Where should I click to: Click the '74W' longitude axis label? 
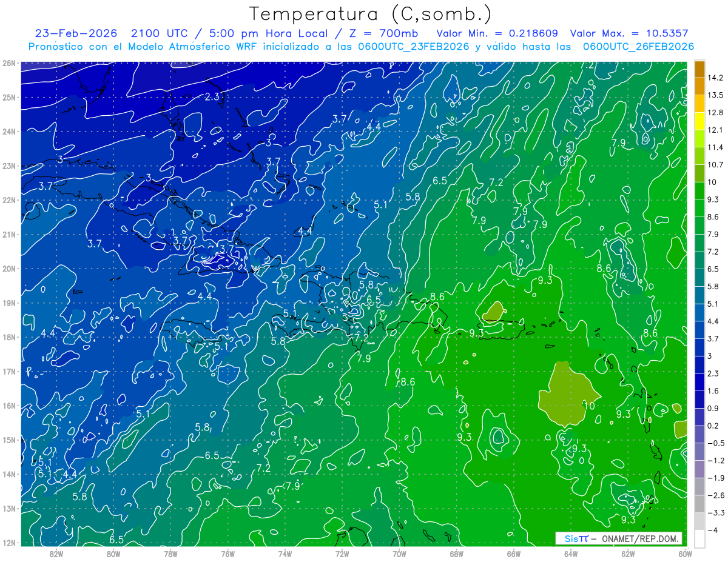(x=285, y=553)
